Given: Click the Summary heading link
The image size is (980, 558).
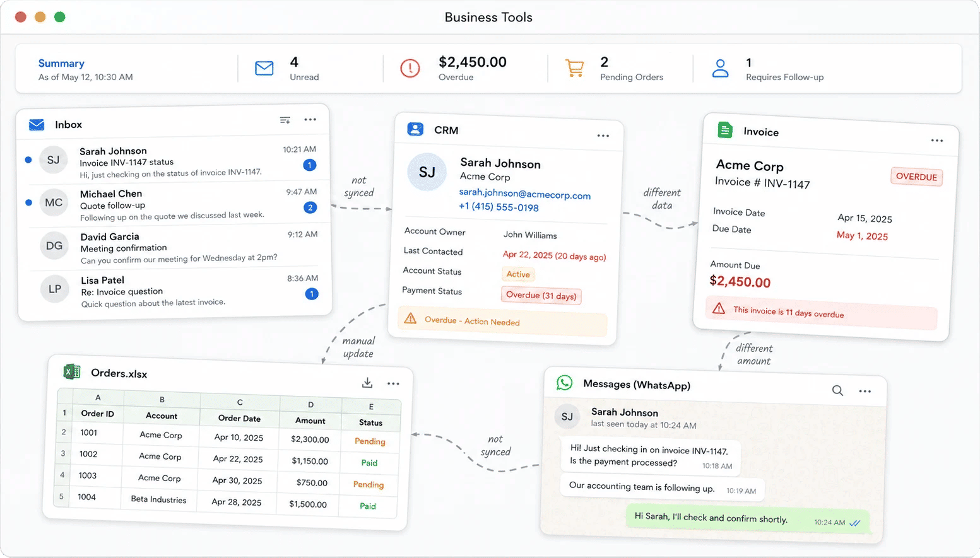Looking at the screenshot, I should click(x=61, y=63).
